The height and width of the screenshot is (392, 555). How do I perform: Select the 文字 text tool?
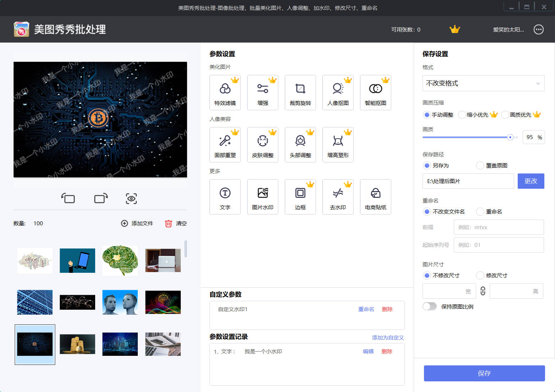[225, 197]
